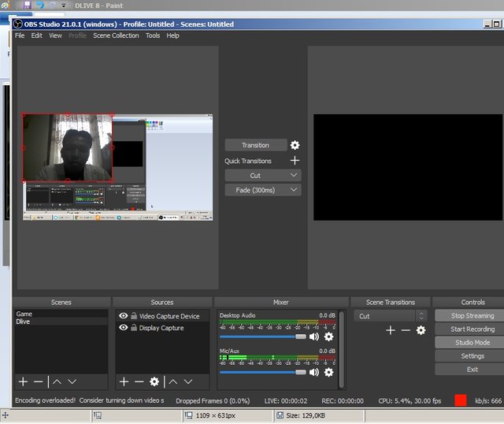This screenshot has height=424, width=504.
Task: Select Video Capture Device source row
Action: (x=163, y=316)
